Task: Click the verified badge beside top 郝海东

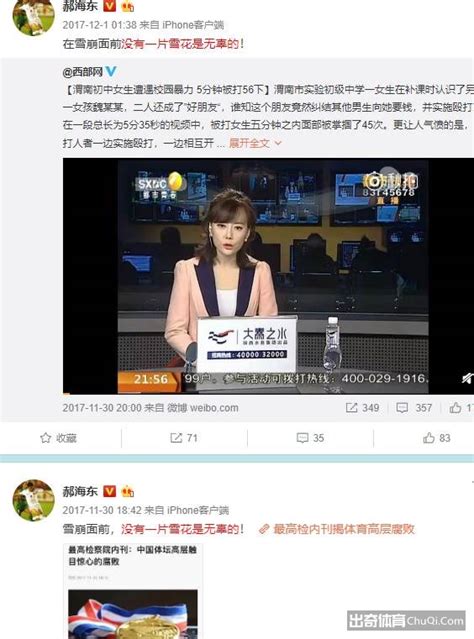Action: tap(109, 6)
